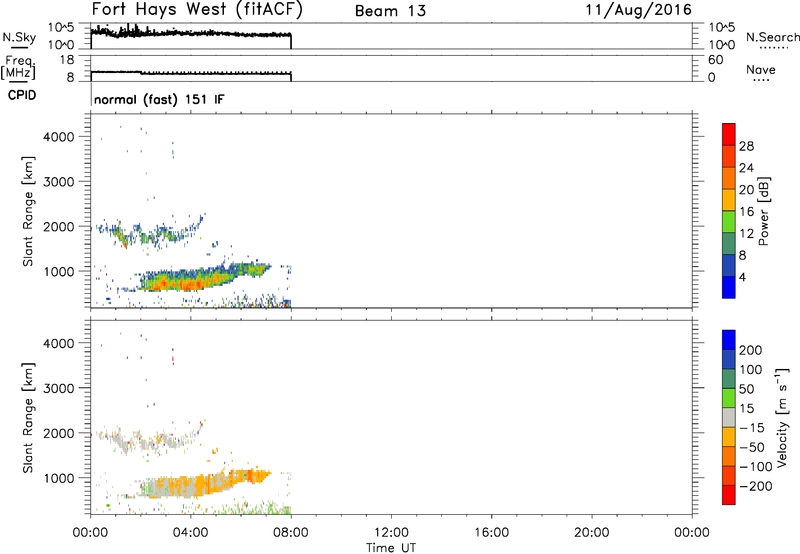Click the 'Time UT' axis title
The height and width of the screenshot is (554, 800).
coord(391,548)
